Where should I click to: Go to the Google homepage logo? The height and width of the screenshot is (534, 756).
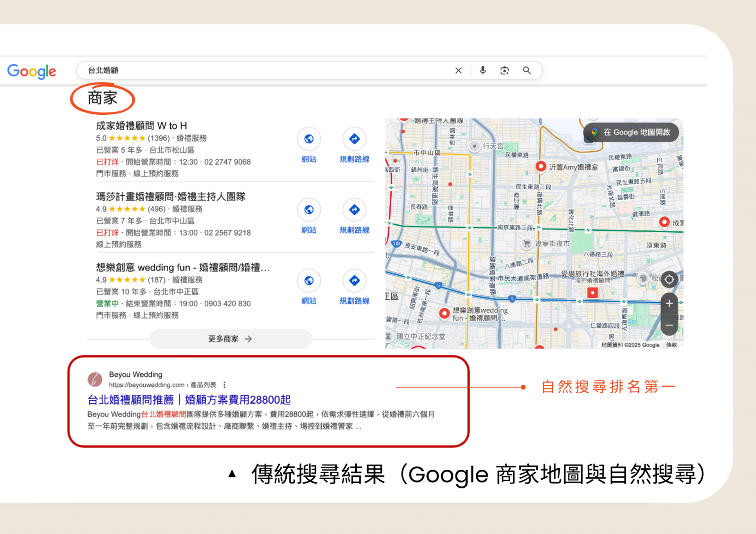pyautogui.click(x=32, y=71)
